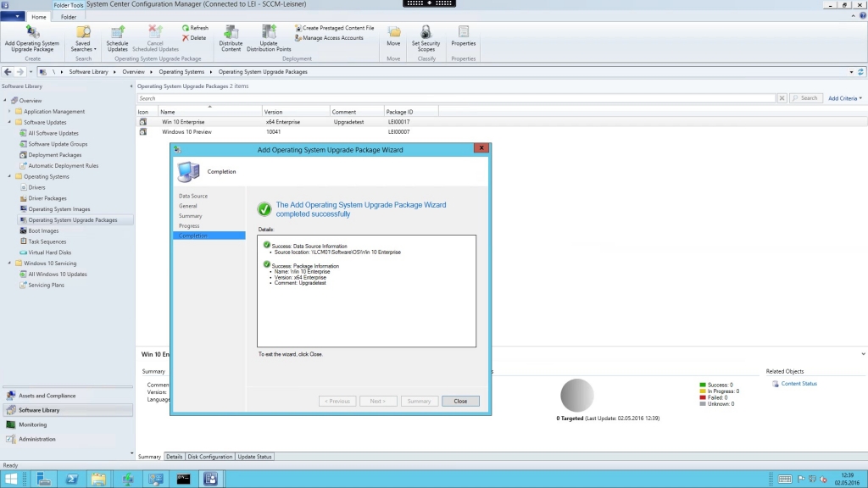868x488 pixels.
Task: Select Windows 10 Preview package row
Action: click(x=502, y=131)
